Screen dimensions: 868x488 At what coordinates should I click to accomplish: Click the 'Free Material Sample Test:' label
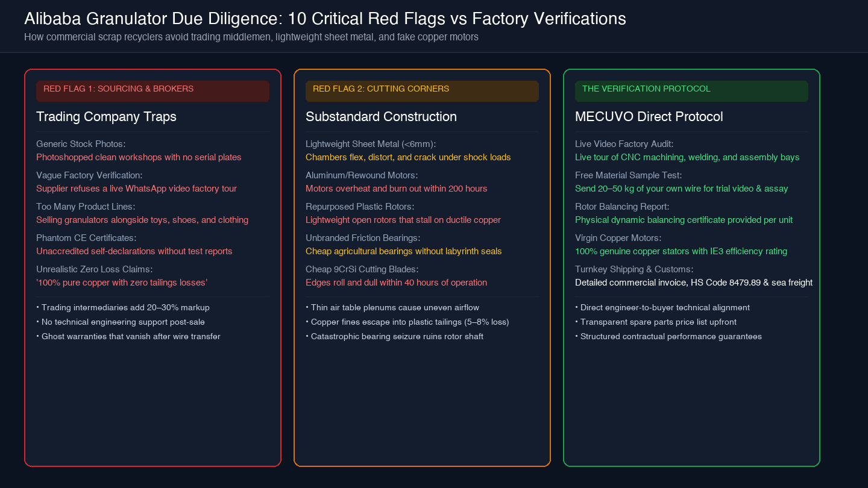click(629, 175)
